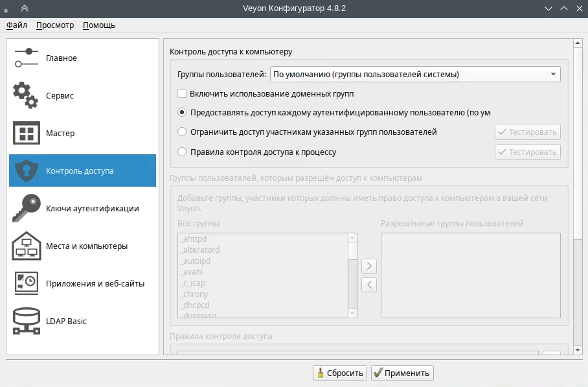
Task: Click the LDAP Basic sidebar label
Action: [x=66, y=322]
